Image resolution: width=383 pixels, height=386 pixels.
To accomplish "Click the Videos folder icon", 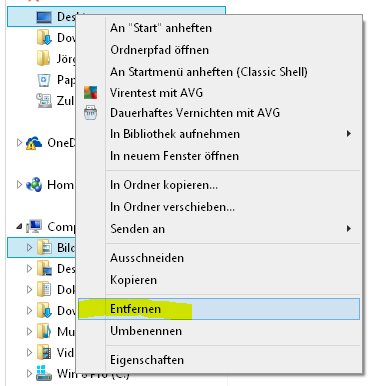I will point(44,353).
